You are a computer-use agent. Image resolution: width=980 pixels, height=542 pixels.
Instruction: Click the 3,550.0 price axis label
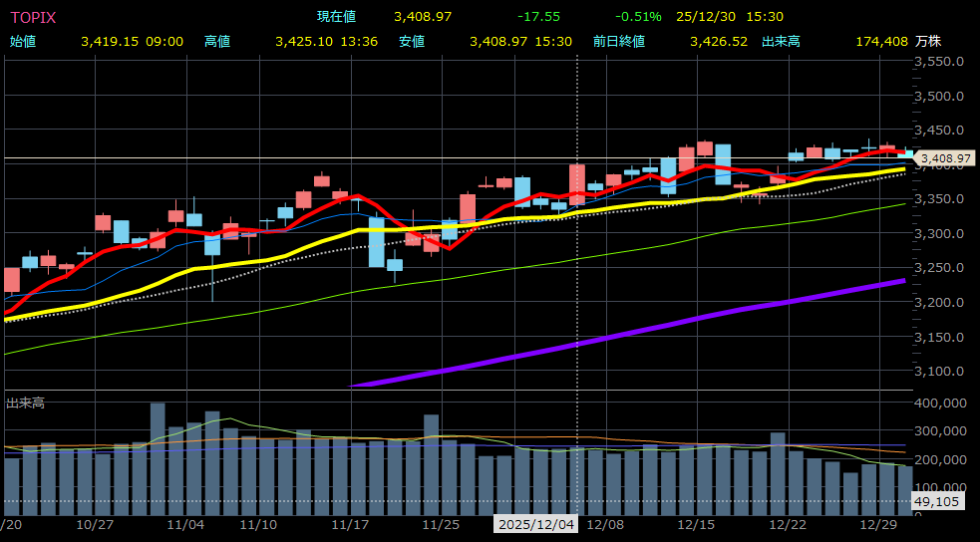tap(941, 62)
